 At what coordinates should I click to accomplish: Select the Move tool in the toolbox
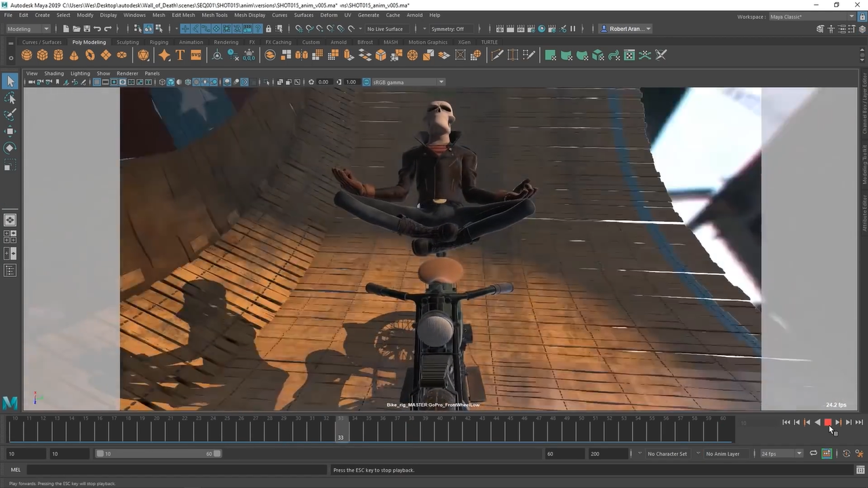(10, 131)
